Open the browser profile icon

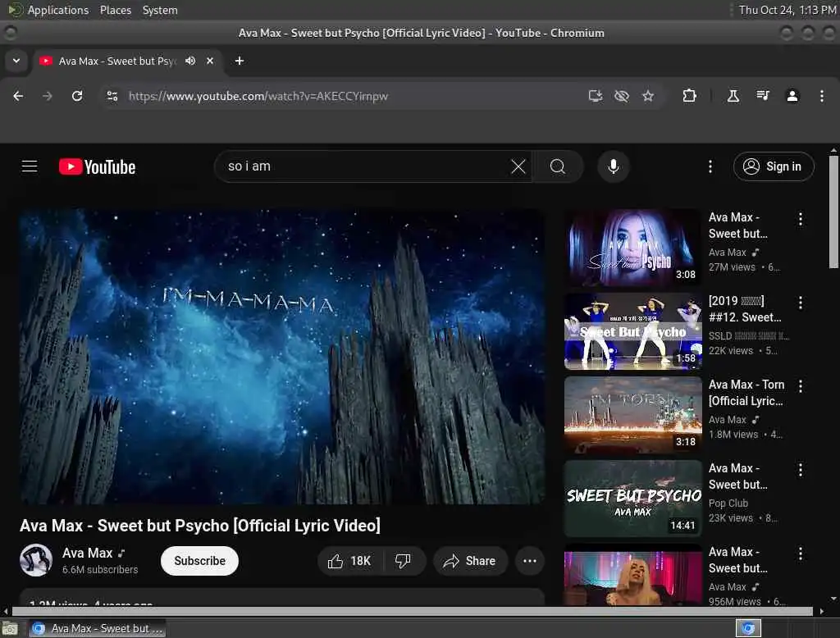point(792,96)
